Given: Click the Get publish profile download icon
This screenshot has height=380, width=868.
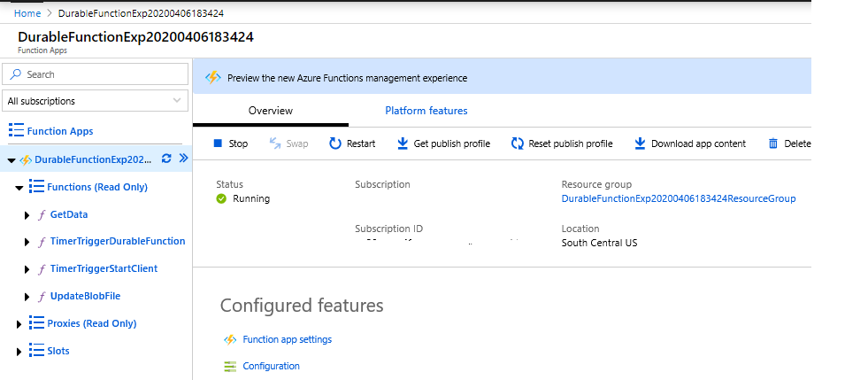Looking at the screenshot, I should point(403,143).
